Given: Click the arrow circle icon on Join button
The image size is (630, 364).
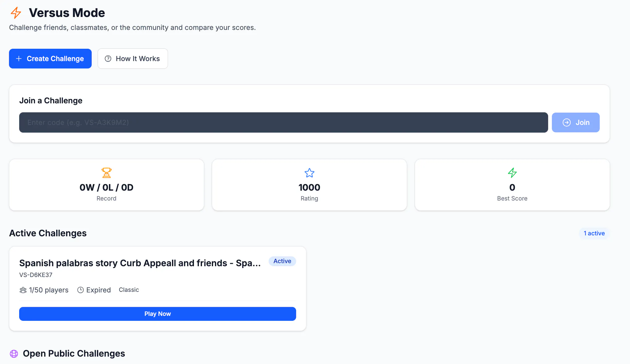Looking at the screenshot, I should [x=567, y=122].
